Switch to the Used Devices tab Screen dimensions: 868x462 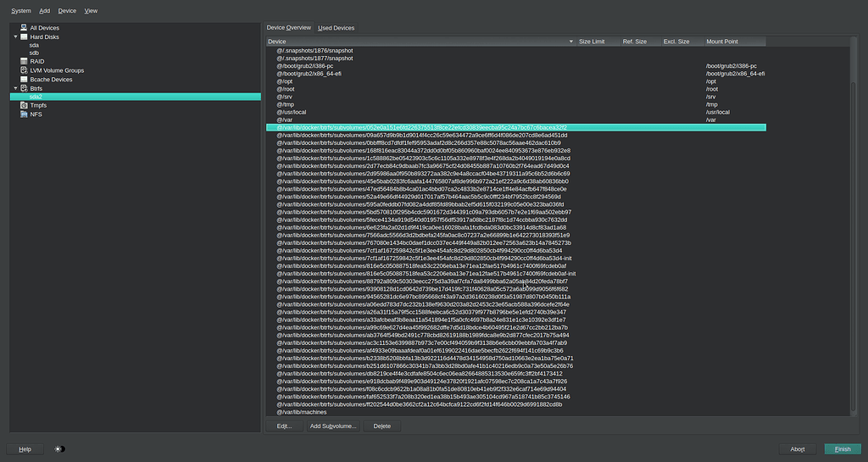tap(336, 28)
